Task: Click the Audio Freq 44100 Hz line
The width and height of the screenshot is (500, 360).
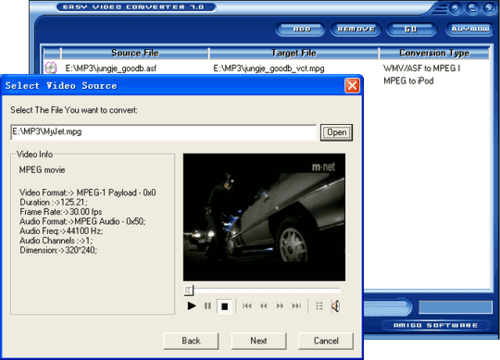Action: [x=61, y=231]
